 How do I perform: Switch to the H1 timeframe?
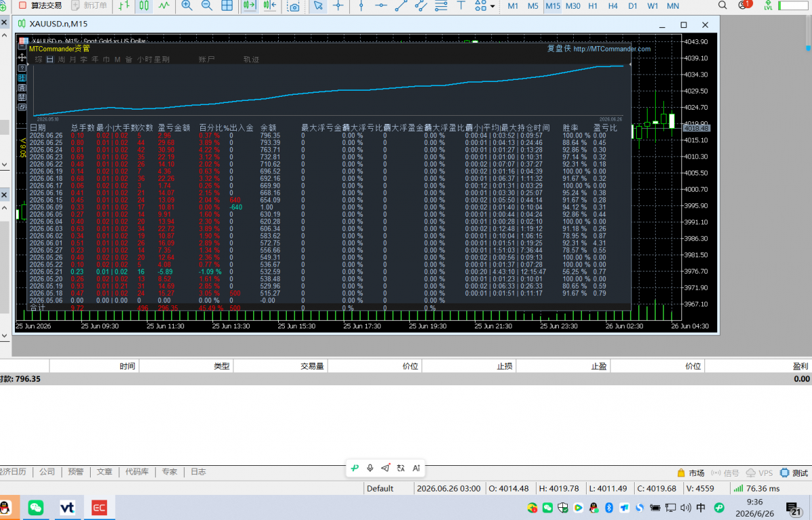coord(593,5)
